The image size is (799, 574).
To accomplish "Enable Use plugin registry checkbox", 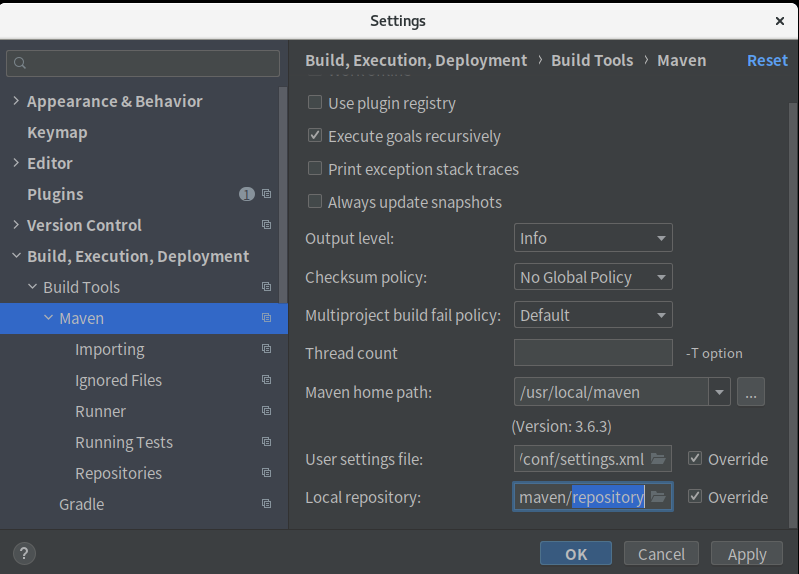I will pos(315,102).
